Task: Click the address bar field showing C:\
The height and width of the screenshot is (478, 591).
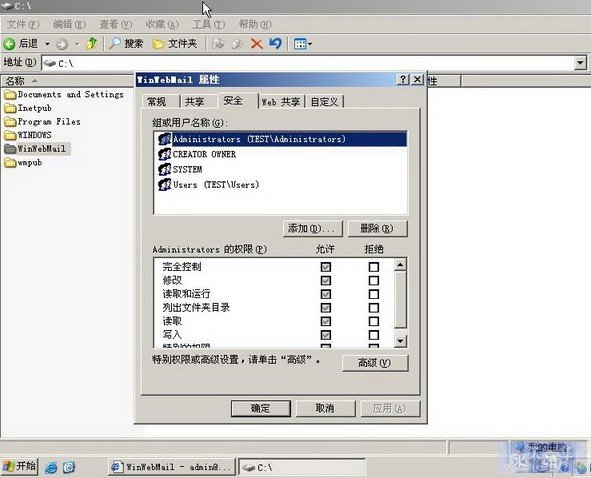Action: (308, 63)
